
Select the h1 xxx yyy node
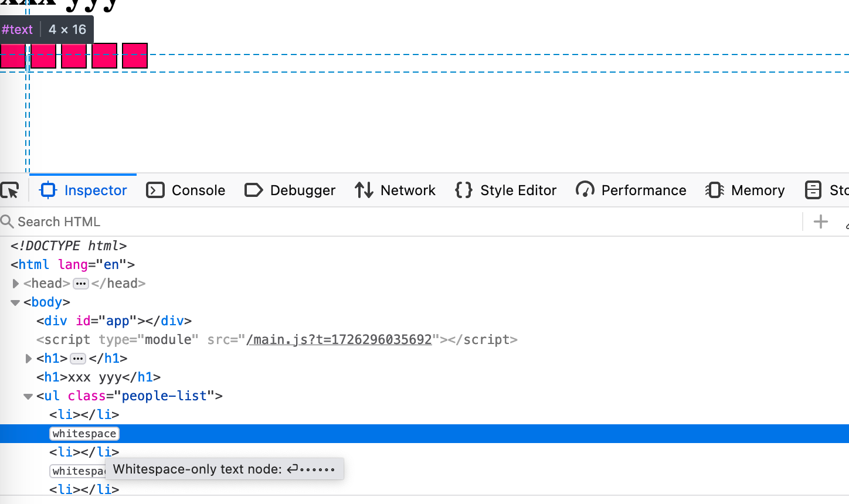tap(99, 377)
